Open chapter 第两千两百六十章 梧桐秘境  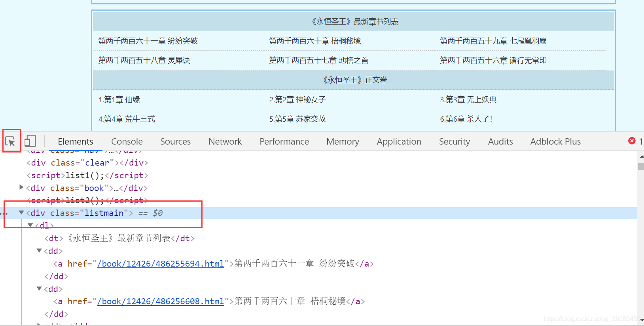(x=315, y=41)
